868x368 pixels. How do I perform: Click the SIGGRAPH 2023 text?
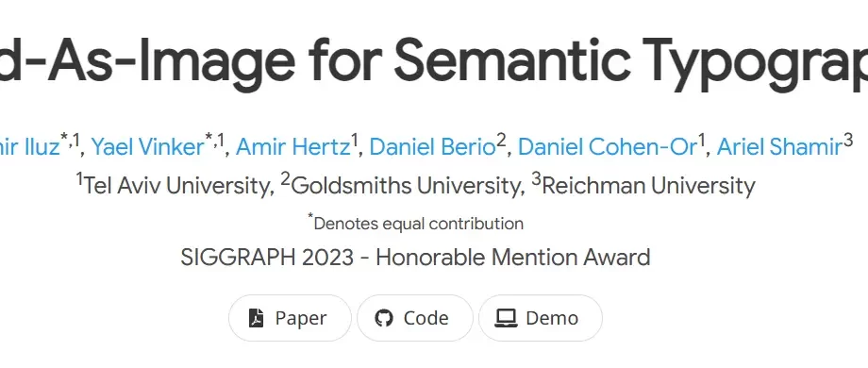tap(267, 258)
